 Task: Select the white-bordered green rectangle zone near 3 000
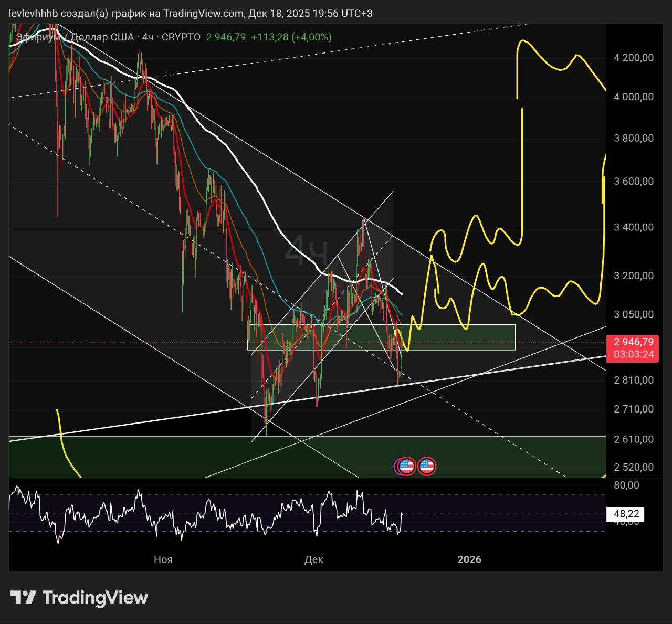click(382, 337)
